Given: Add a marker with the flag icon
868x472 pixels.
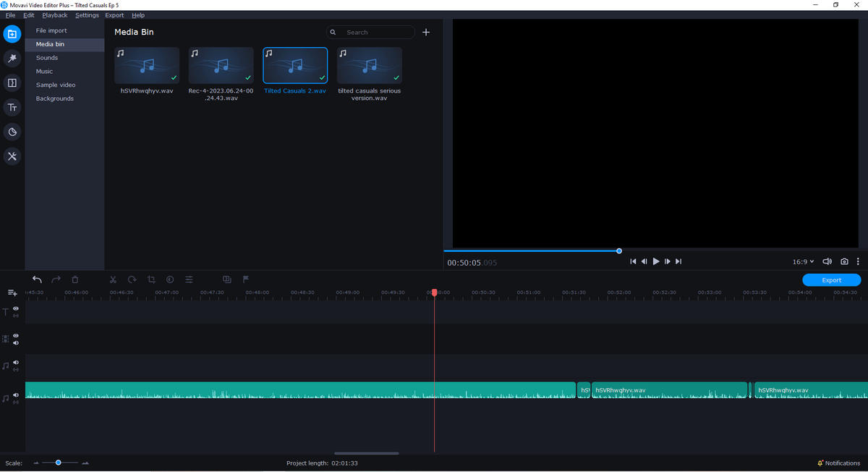Looking at the screenshot, I should pyautogui.click(x=246, y=279).
